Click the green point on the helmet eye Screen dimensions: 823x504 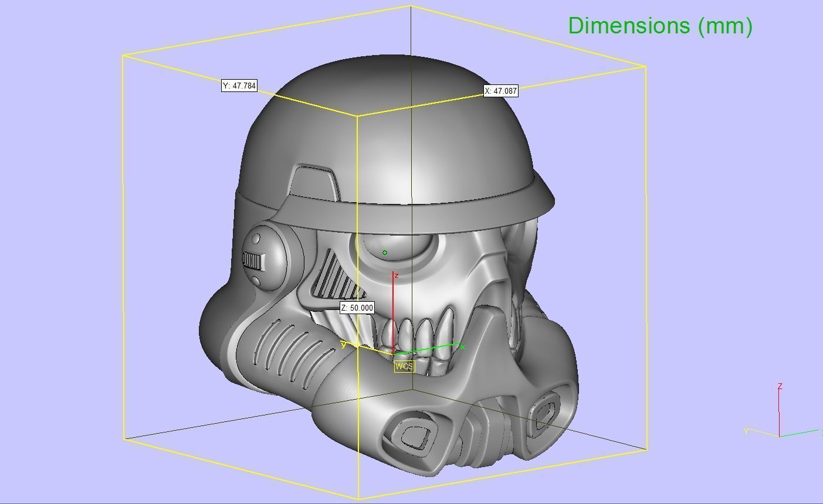(x=385, y=253)
